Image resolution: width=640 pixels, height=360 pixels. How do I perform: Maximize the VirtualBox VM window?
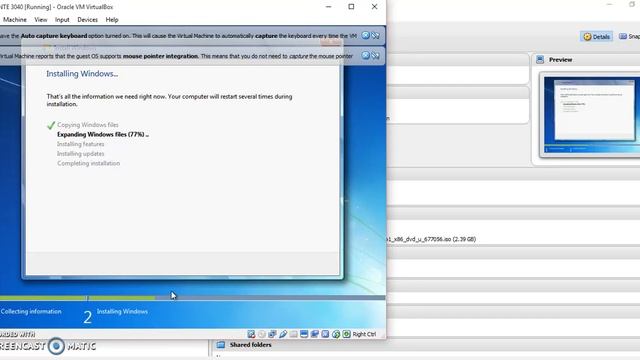click(x=351, y=7)
